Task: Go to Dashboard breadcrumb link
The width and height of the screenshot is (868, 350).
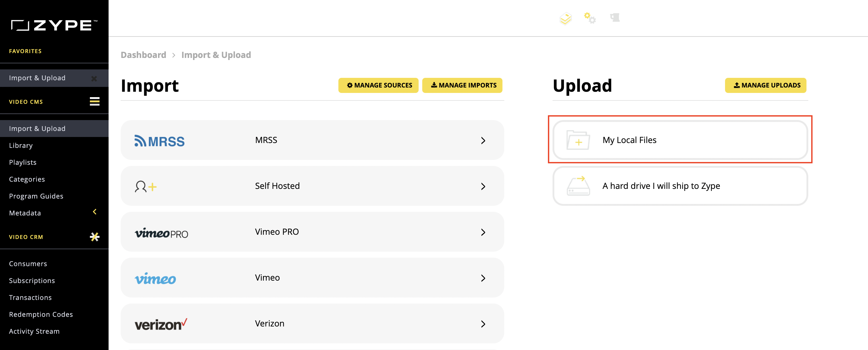Action: coord(143,55)
